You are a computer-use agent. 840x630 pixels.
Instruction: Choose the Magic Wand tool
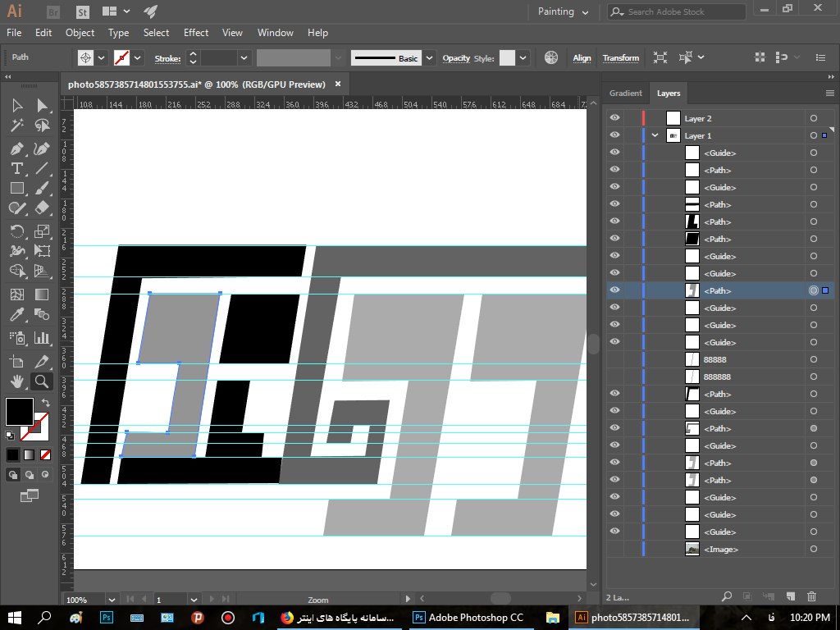point(16,126)
